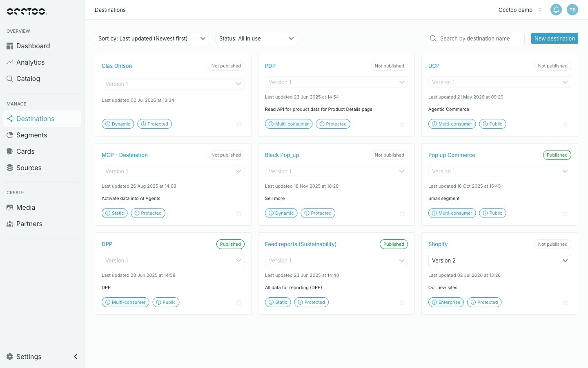This screenshot has height=368, width=588.
Task: Star the Clas Ohlson destination as favorite
Action: (x=239, y=124)
